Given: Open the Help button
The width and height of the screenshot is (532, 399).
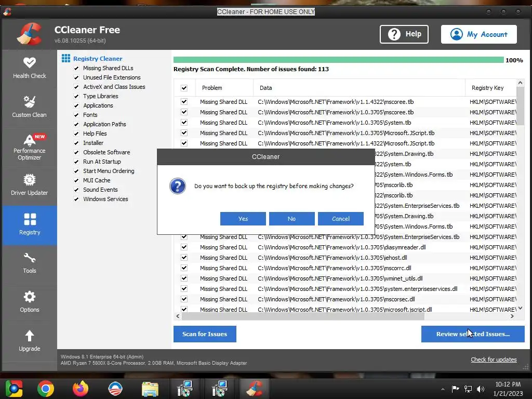Looking at the screenshot, I should 404,34.
